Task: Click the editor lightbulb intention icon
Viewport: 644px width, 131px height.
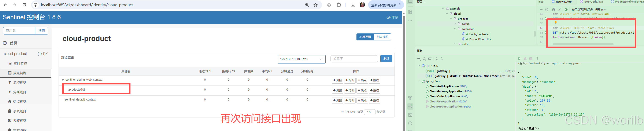Action: 556,23
